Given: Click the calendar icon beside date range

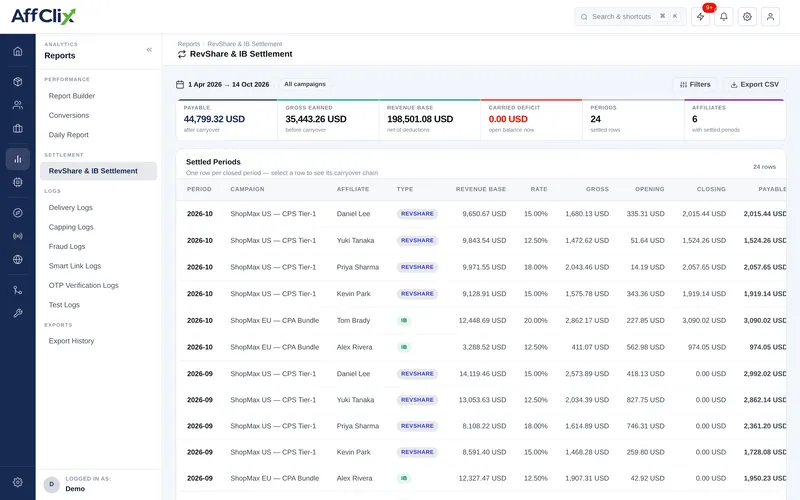Looking at the screenshot, I should 180,85.
